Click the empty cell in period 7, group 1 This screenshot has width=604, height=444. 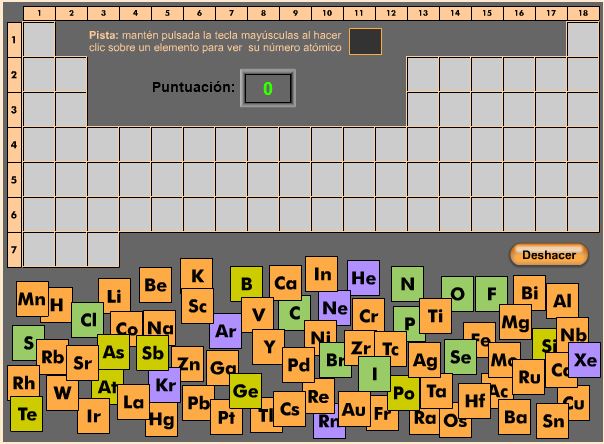point(39,249)
